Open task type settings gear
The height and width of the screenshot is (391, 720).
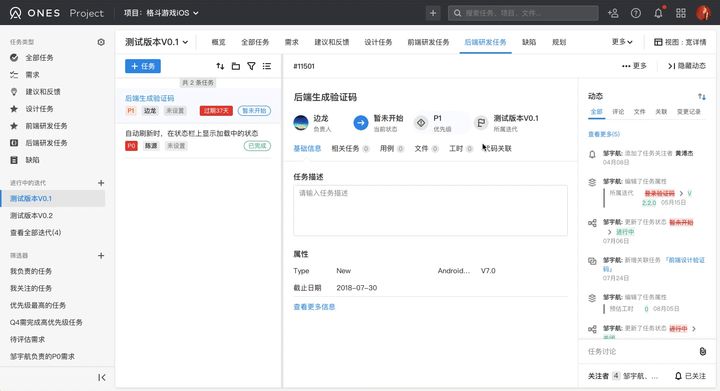101,42
